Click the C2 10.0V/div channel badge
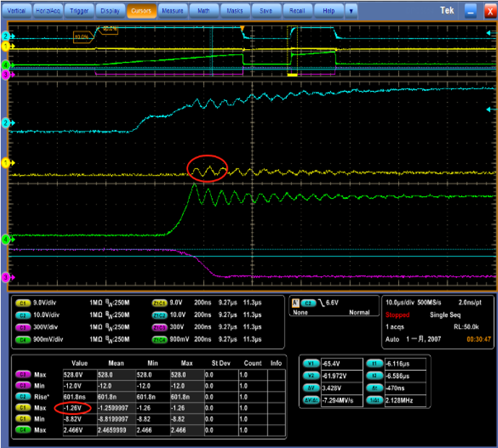The height and width of the screenshot is (448, 498). (x=23, y=315)
